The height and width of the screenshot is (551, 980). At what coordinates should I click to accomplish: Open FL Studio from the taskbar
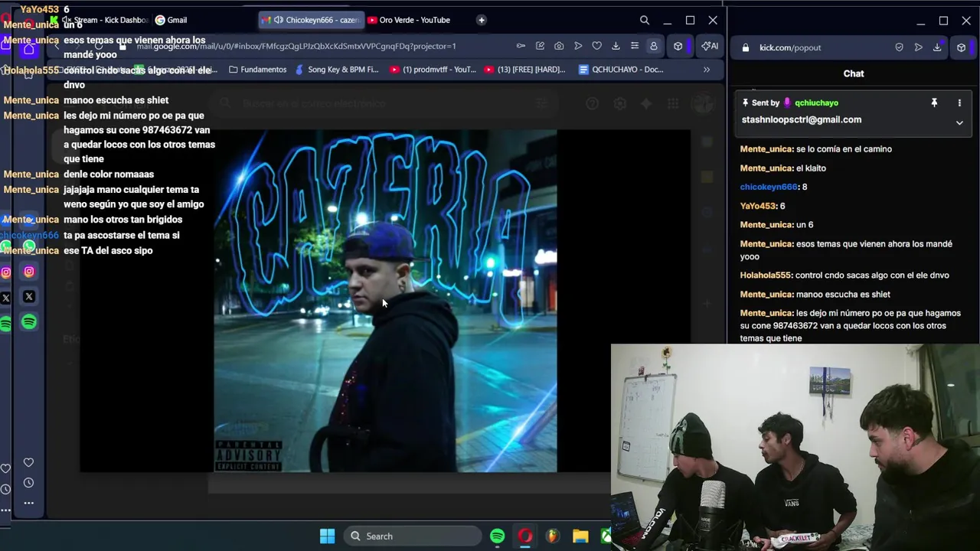[553, 536]
